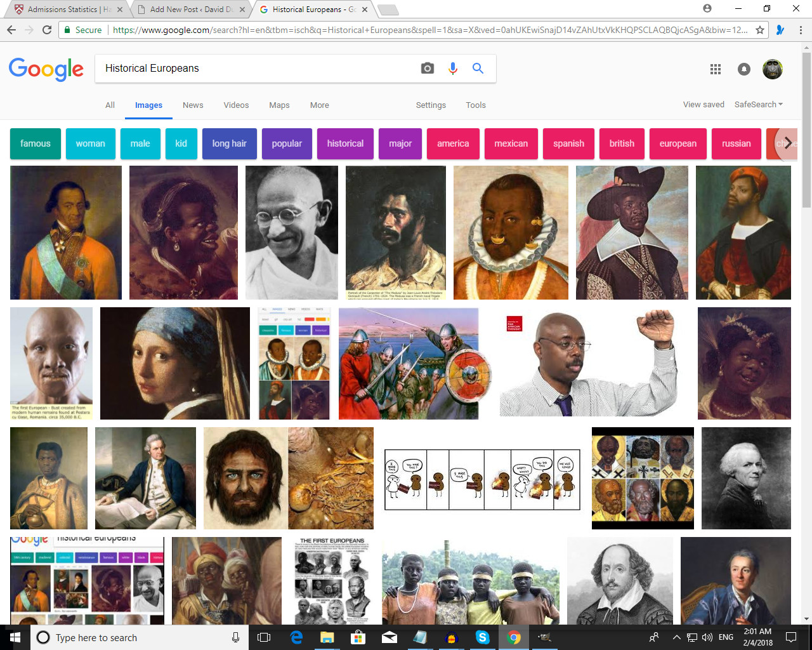Launch Microsoft Edge from the taskbar
Image resolution: width=812 pixels, height=650 pixels.
[x=296, y=637]
